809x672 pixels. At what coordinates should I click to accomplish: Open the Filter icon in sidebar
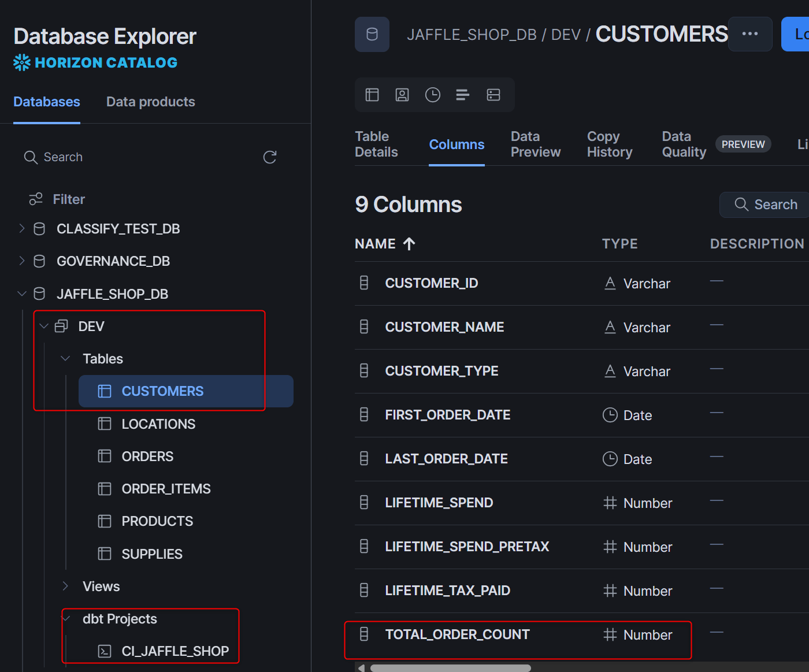(36, 199)
